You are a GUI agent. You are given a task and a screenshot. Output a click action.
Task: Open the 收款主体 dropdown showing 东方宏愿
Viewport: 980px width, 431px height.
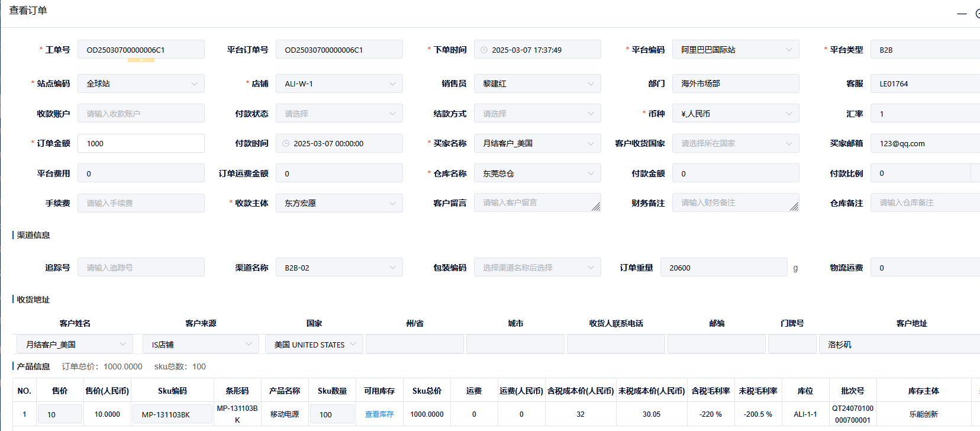[339, 203]
